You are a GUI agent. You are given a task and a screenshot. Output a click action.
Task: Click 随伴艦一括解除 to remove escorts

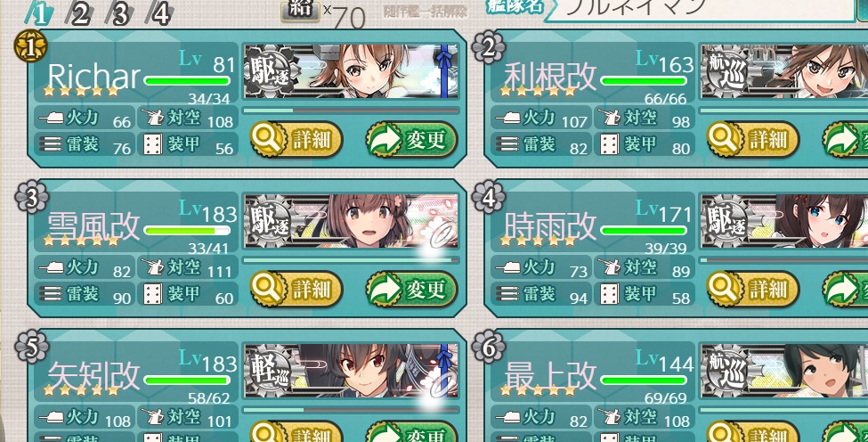coord(426,12)
